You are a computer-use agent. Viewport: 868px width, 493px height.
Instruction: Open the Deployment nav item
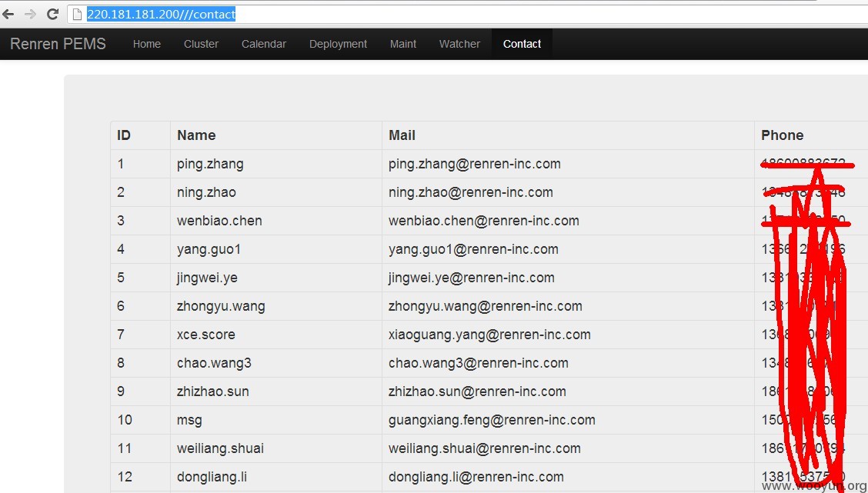[339, 45]
